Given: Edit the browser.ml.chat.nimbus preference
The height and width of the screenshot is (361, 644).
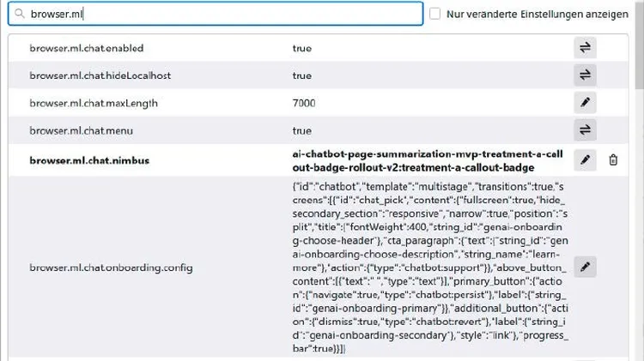Looking at the screenshot, I should pyautogui.click(x=585, y=159).
